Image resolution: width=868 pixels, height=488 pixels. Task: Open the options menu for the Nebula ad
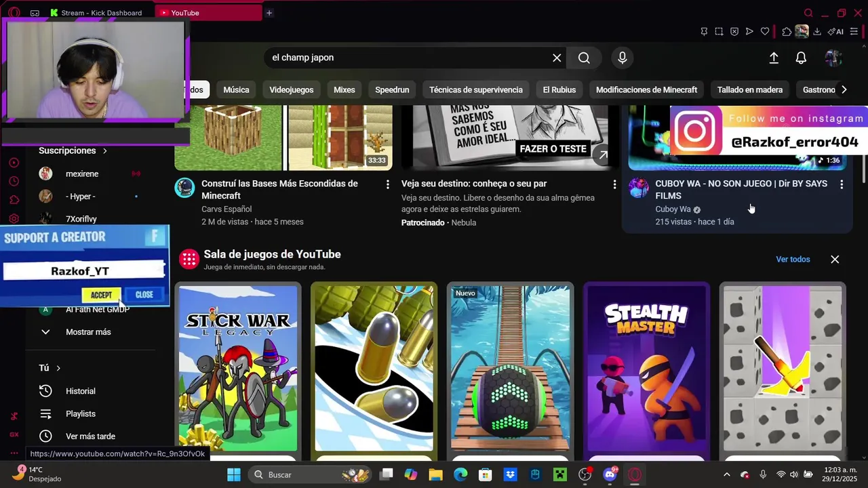point(614,184)
